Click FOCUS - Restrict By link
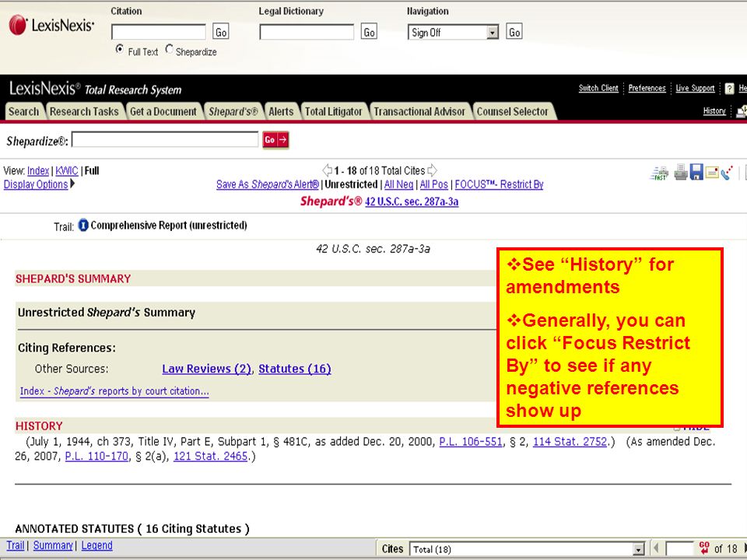This screenshot has height=560, width=747. point(499,184)
